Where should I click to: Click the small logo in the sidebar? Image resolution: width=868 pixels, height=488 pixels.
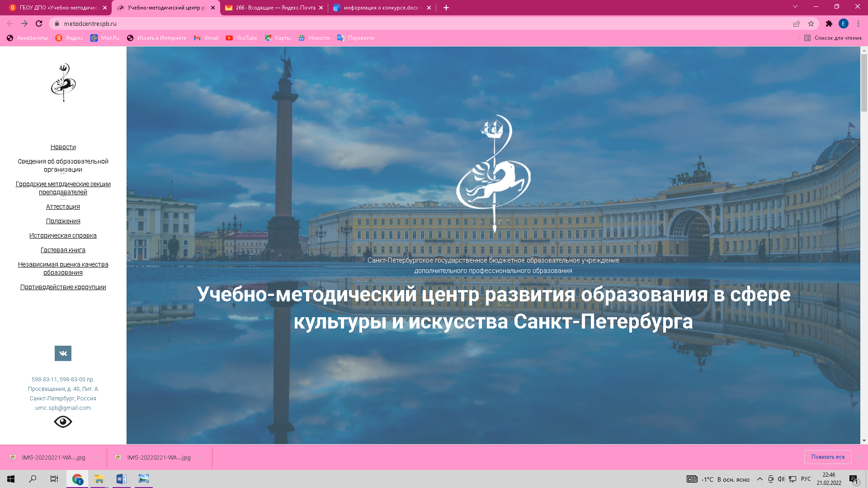[63, 82]
